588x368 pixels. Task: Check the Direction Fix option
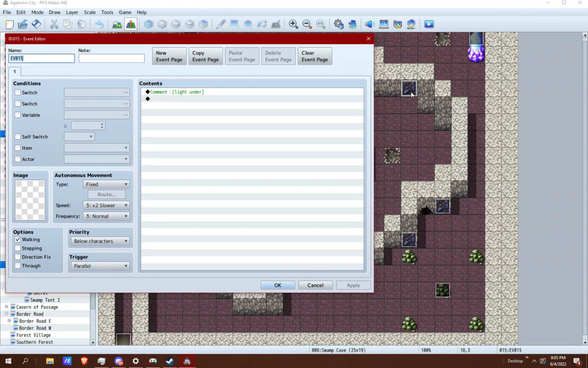(x=17, y=257)
